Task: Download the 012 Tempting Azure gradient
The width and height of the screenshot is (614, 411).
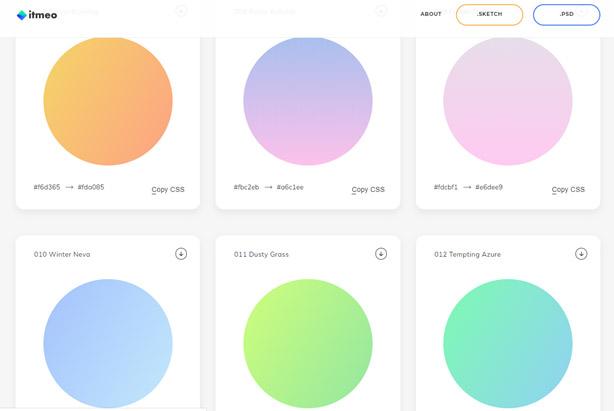Action: coord(581,254)
